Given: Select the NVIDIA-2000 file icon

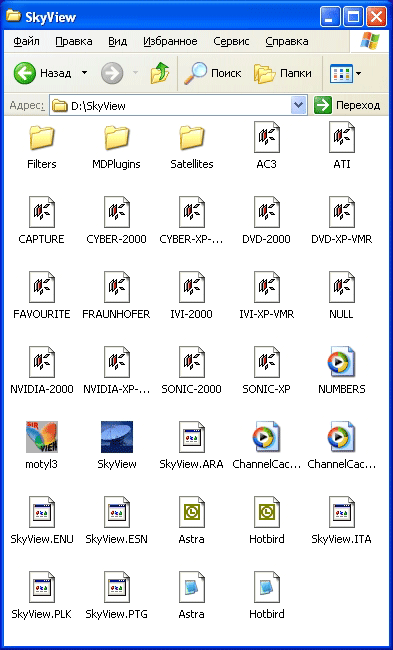Looking at the screenshot, I should click(x=42, y=362).
